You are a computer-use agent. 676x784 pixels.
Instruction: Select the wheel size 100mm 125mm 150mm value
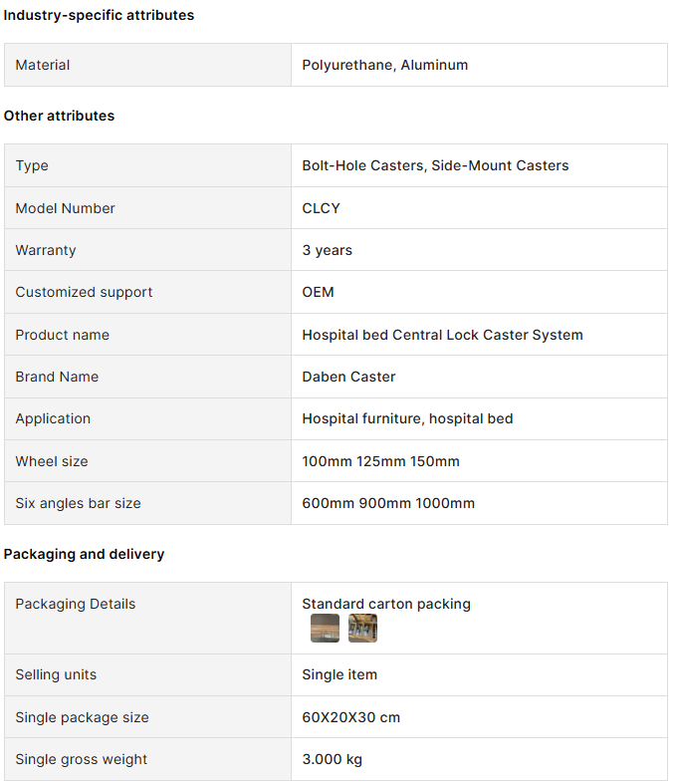(x=380, y=461)
